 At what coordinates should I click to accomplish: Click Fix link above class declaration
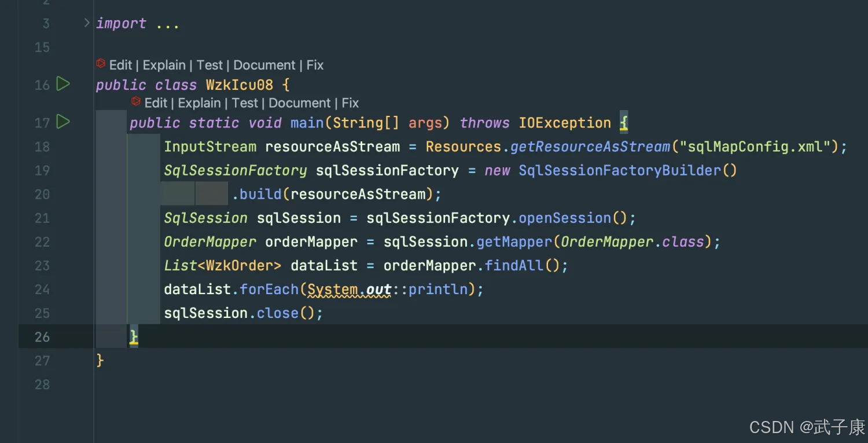[315, 65]
